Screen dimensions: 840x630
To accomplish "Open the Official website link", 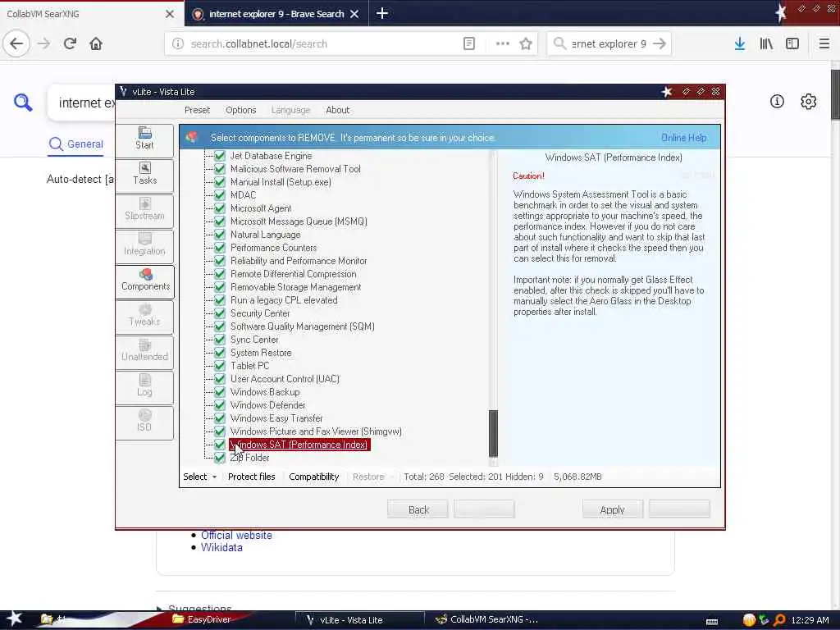I will [236, 535].
